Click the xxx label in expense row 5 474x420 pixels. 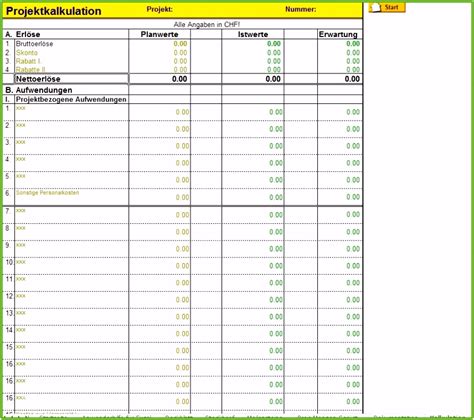[21, 176]
